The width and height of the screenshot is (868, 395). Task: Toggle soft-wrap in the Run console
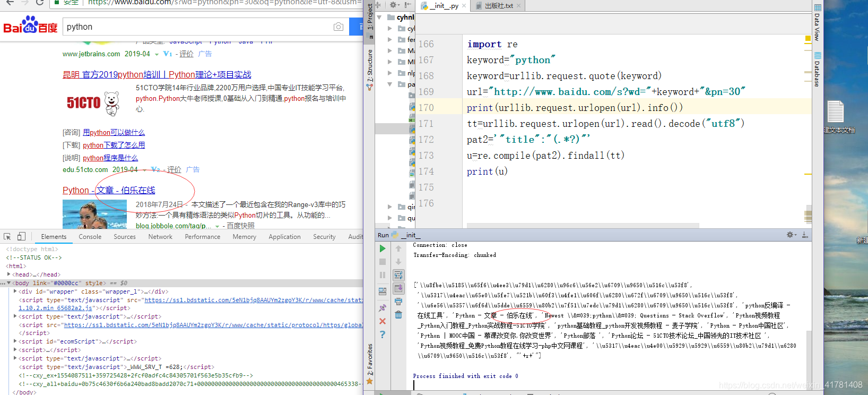398,275
